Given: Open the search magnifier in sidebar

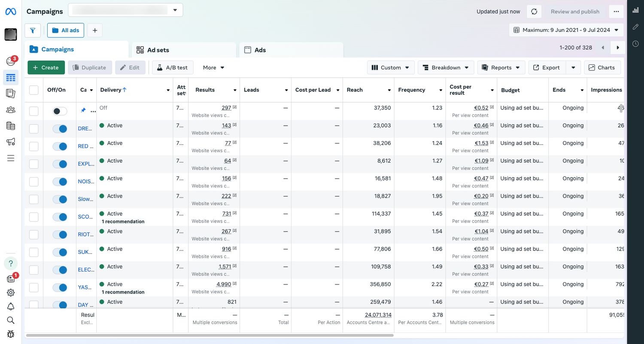Looking at the screenshot, I should tap(11, 320).
